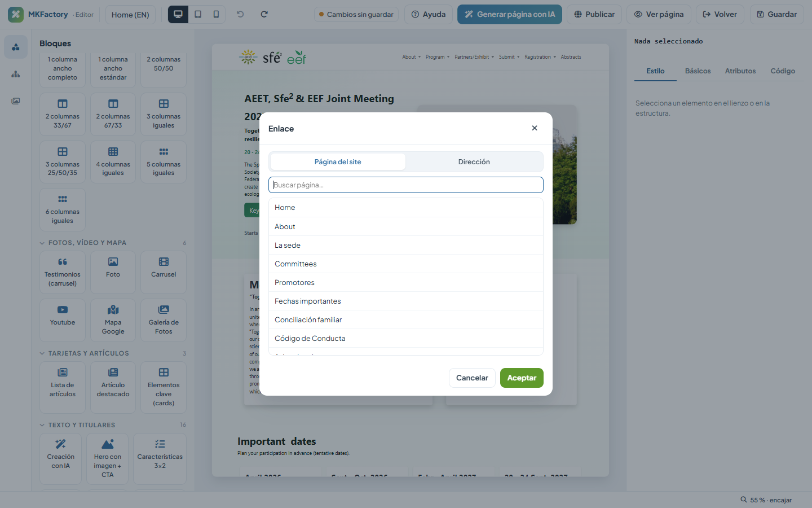
Task: Add Testimonios carrusel block
Action: coord(63,272)
